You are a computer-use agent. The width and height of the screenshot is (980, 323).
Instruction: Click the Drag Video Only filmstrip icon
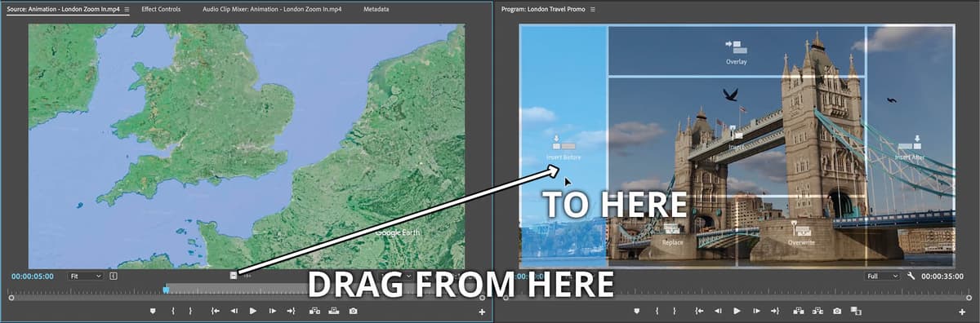(234, 276)
